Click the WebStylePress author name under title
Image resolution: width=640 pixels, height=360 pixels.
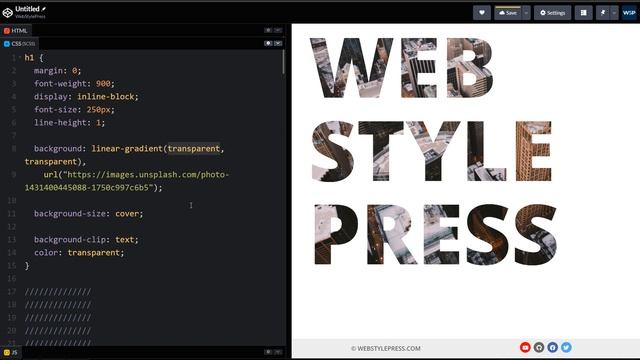[x=30, y=17]
